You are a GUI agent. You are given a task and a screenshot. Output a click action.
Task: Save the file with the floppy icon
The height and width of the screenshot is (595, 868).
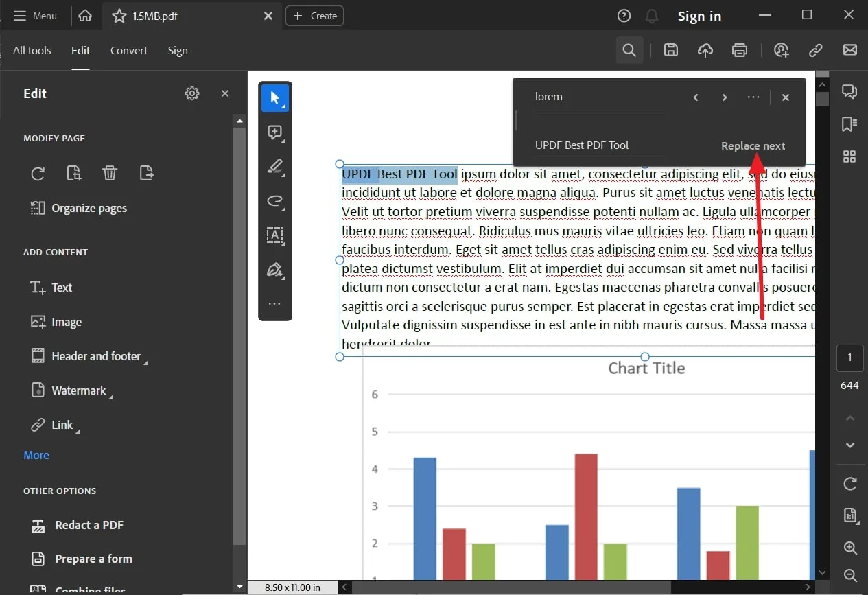[x=671, y=49]
